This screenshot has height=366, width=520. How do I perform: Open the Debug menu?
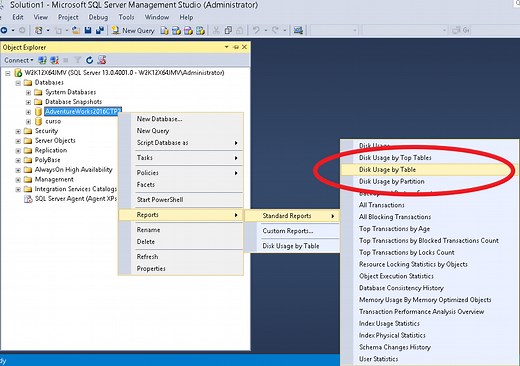pyautogui.click(x=98, y=17)
